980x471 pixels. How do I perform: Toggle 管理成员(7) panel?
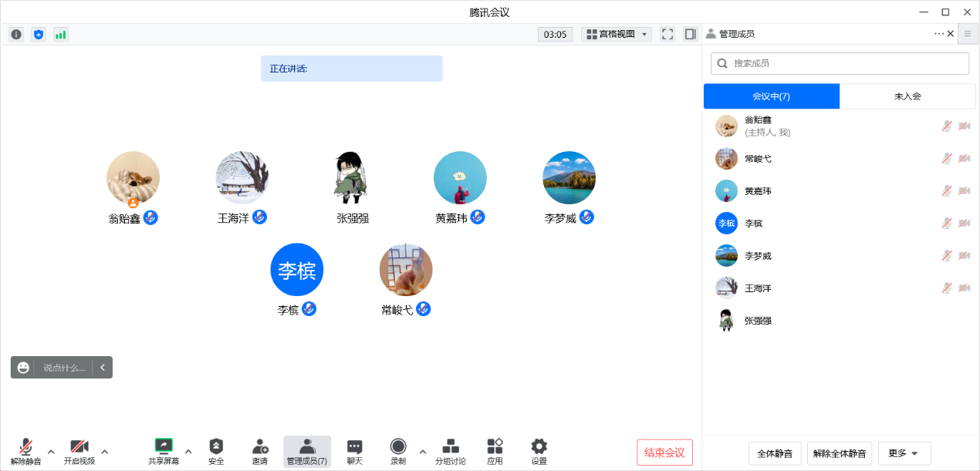coord(307,452)
